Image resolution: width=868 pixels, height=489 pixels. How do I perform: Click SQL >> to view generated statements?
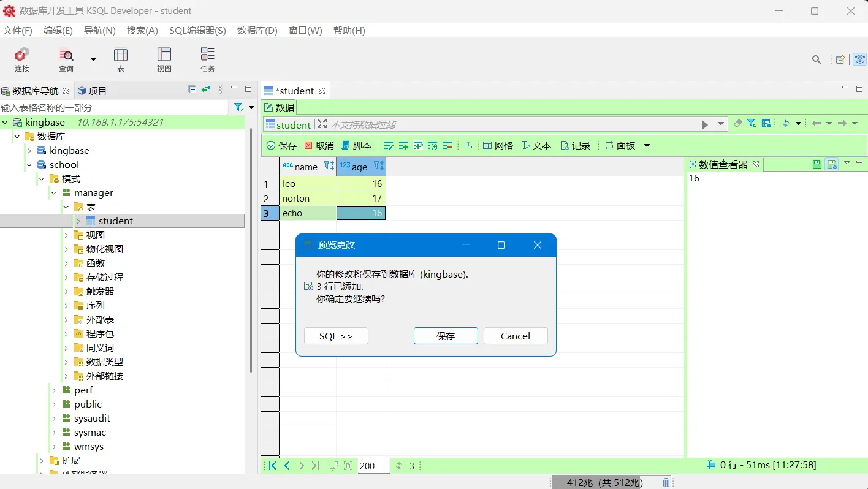pos(336,336)
